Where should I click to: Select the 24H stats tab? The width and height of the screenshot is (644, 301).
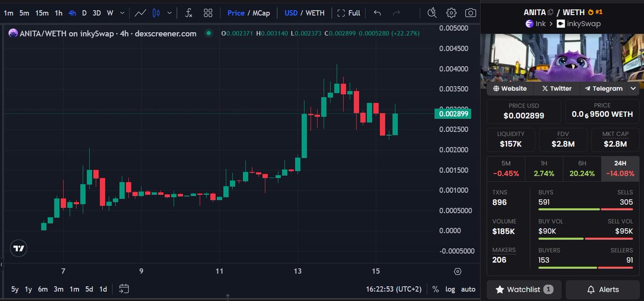pyautogui.click(x=620, y=168)
